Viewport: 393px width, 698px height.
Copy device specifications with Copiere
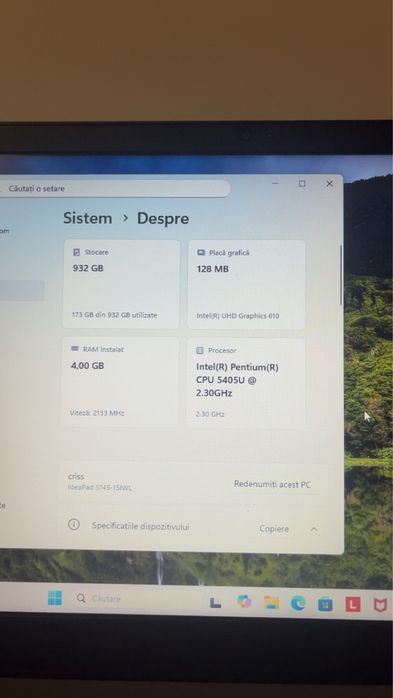pyautogui.click(x=274, y=528)
